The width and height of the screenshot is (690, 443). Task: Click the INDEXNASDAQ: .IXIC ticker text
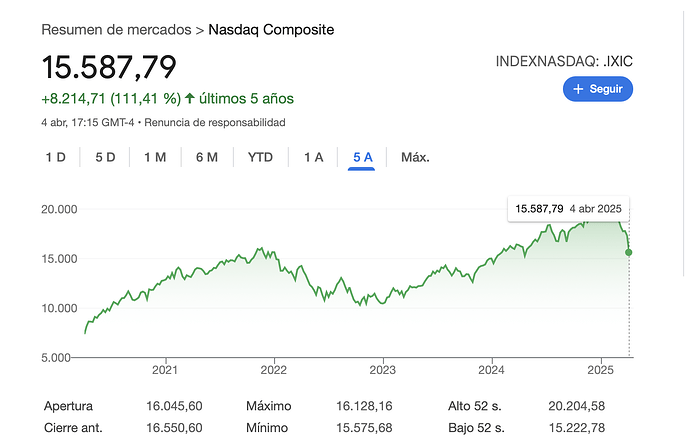click(x=564, y=62)
